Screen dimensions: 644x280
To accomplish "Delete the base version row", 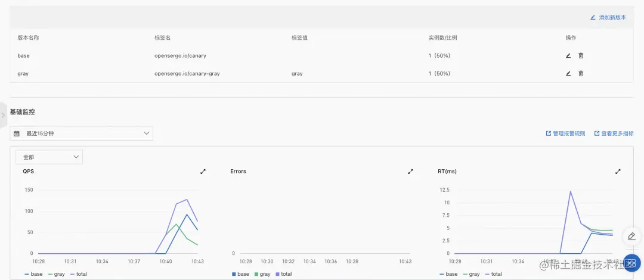I will tap(581, 55).
